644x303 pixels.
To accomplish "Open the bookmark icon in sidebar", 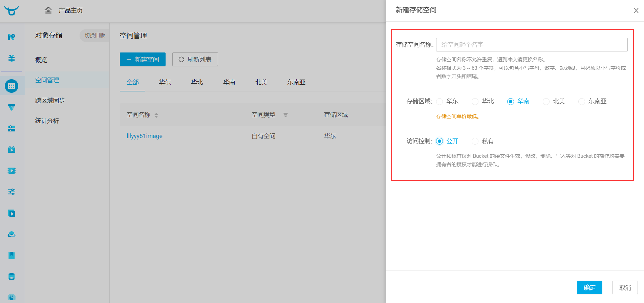I will 12,255.
